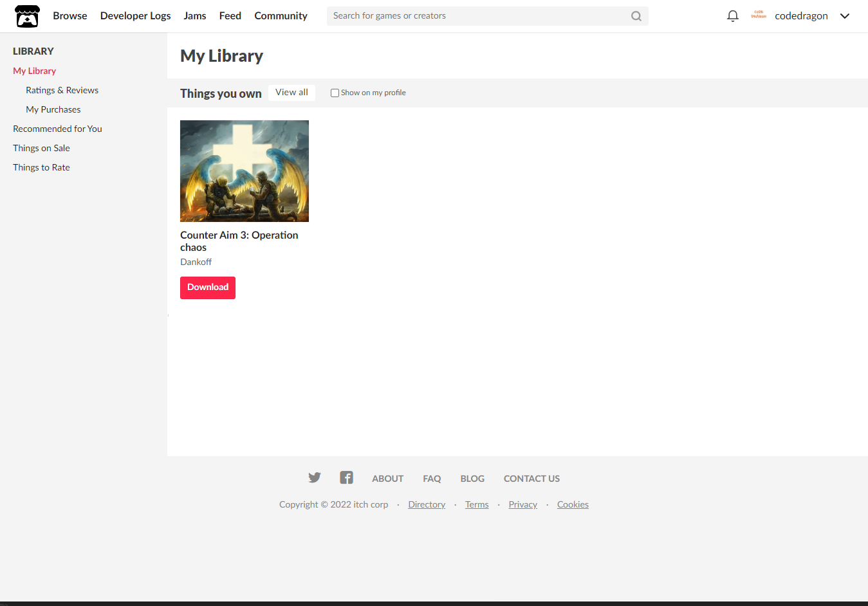Open Things on Sale
Viewport: 868px width, 606px height.
tap(41, 148)
